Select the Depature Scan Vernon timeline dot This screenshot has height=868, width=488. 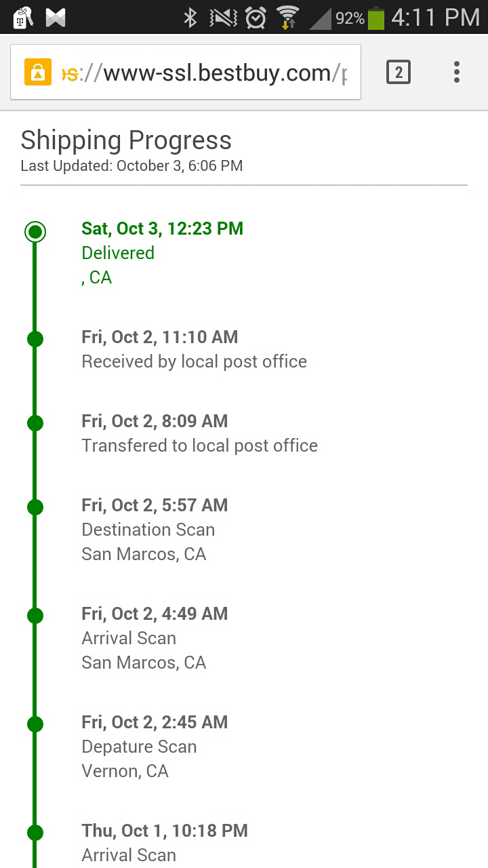tap(35, 724)
